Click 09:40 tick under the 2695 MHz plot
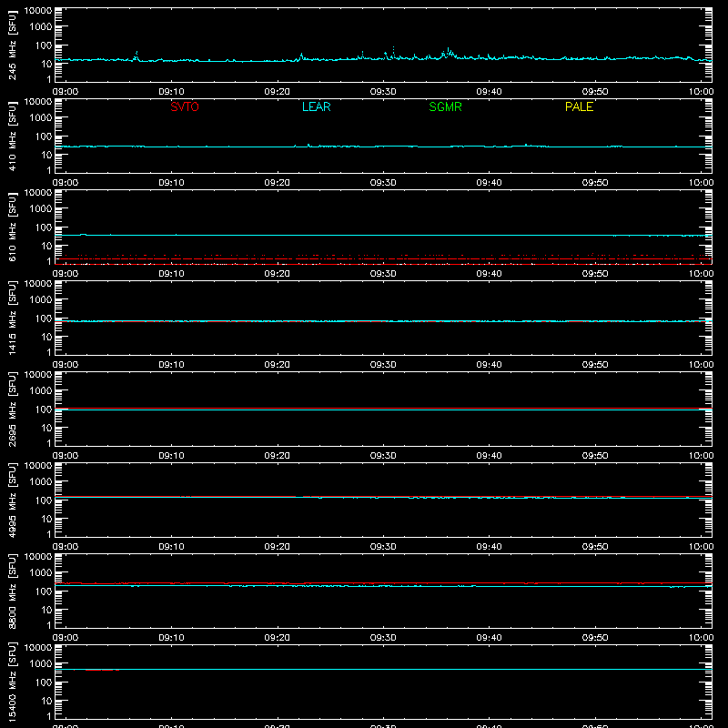 [x=489, y=456]
